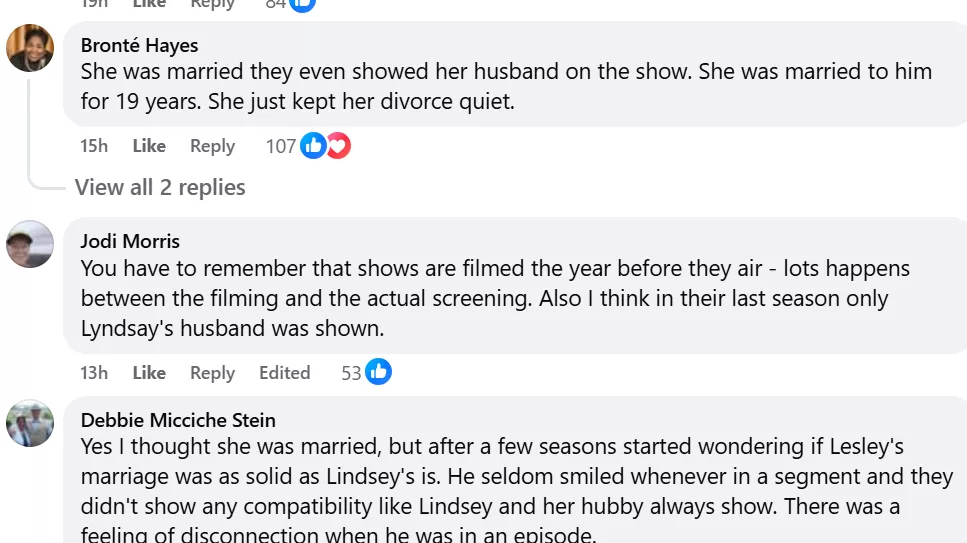Click the thumbs-up reaction icon on Bronté Hayes' comment
Screen dimensions: 967x543
(x=313, y=146)
